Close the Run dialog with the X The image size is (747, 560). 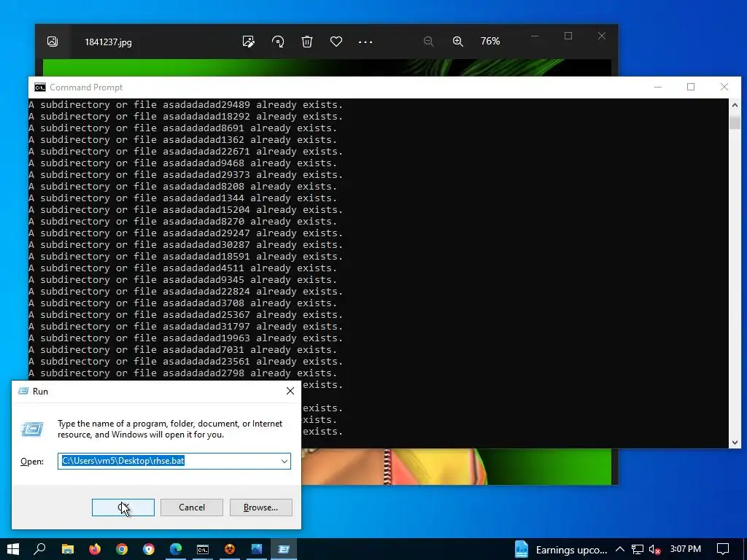(x=290, y=391)
